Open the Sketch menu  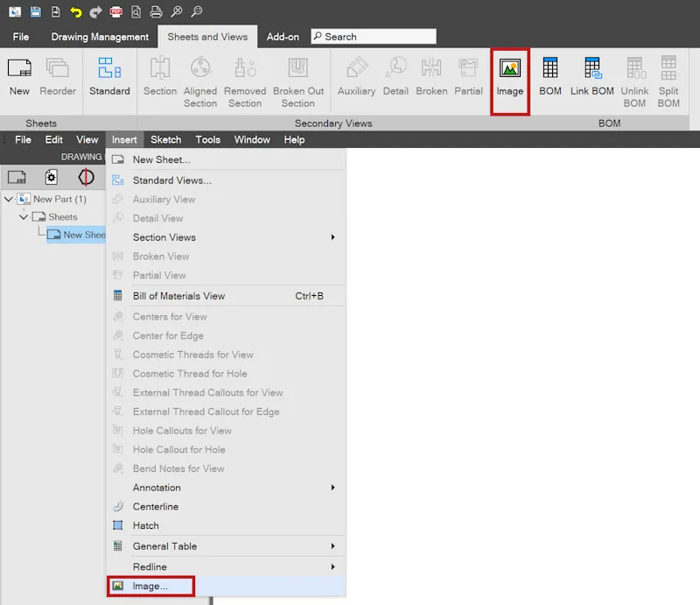[x=166, y=140]
